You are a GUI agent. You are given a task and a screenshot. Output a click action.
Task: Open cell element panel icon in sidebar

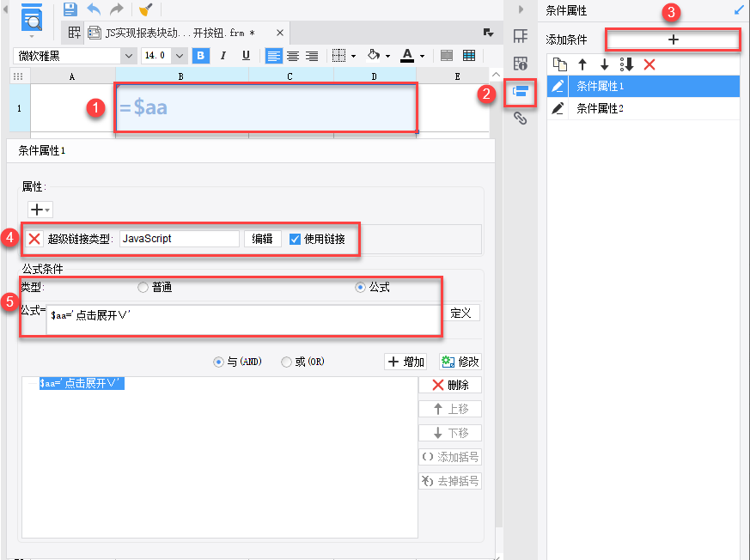[521, 36]
